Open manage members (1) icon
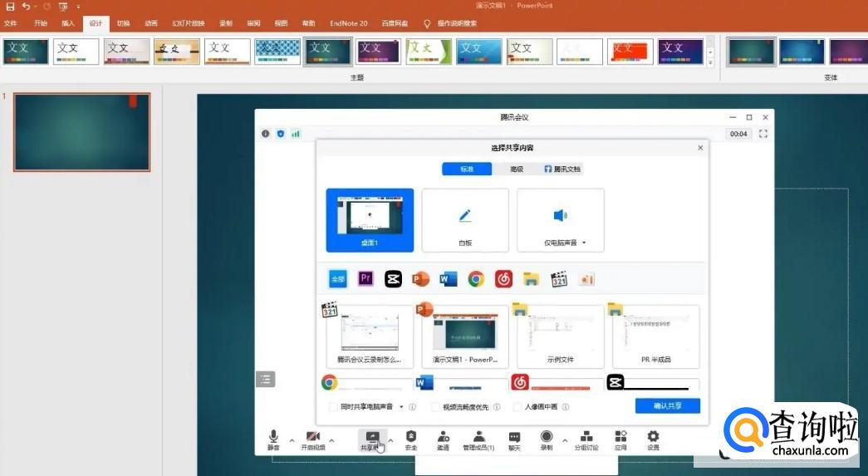Viewport: 868px width, 476px height. point(478,440)
